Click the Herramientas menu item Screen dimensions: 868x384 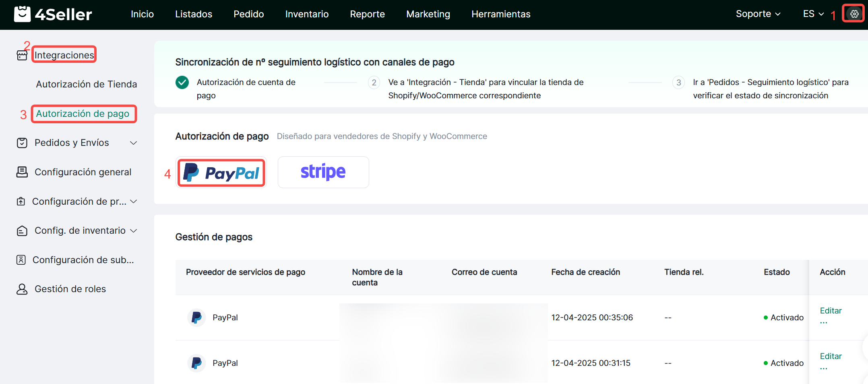click(x=501, y=14)
